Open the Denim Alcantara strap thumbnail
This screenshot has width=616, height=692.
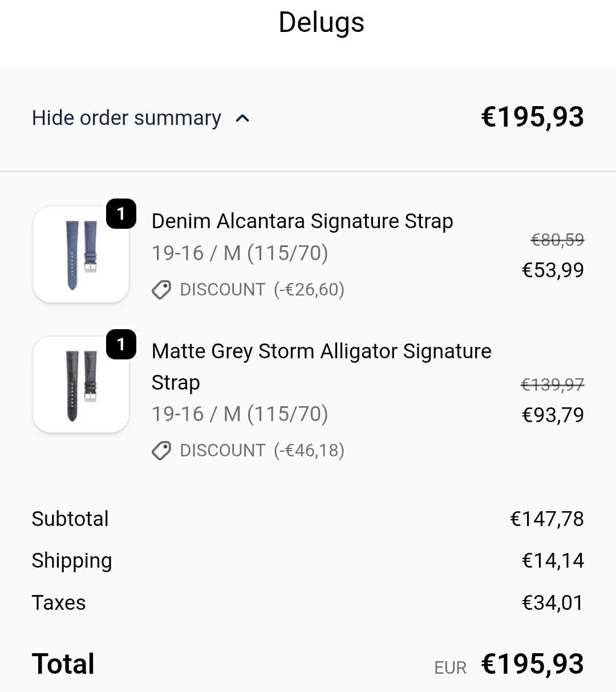pyautogui.click(x=81, y=254)
